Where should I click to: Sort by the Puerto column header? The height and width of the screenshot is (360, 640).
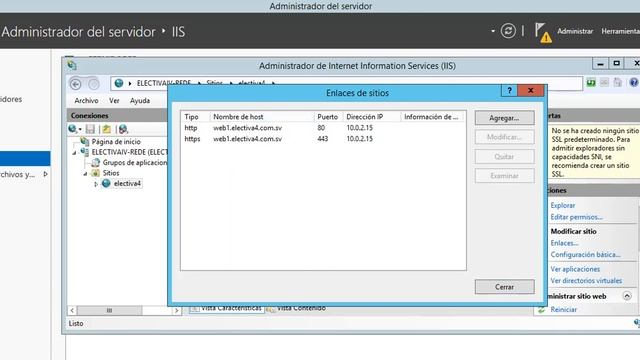pos(328,117)
